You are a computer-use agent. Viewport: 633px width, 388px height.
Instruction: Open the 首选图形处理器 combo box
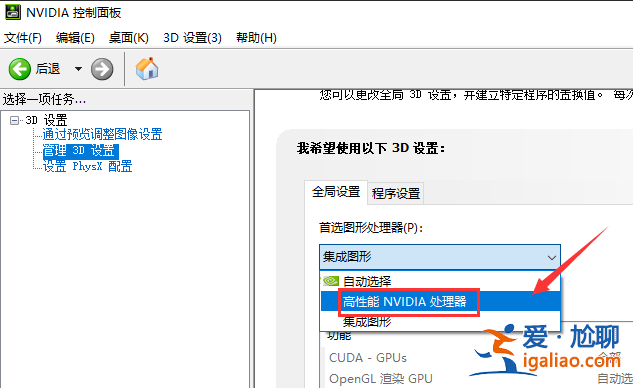440,257
